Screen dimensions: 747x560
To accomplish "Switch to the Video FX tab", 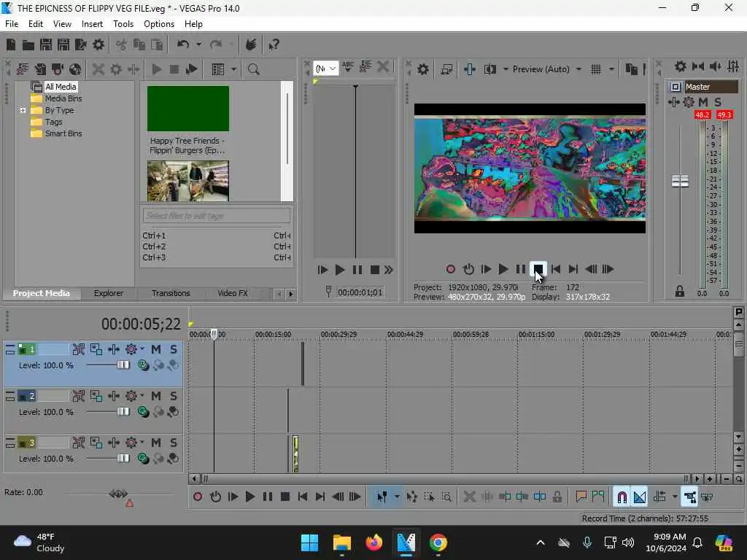I will point(233,293).
